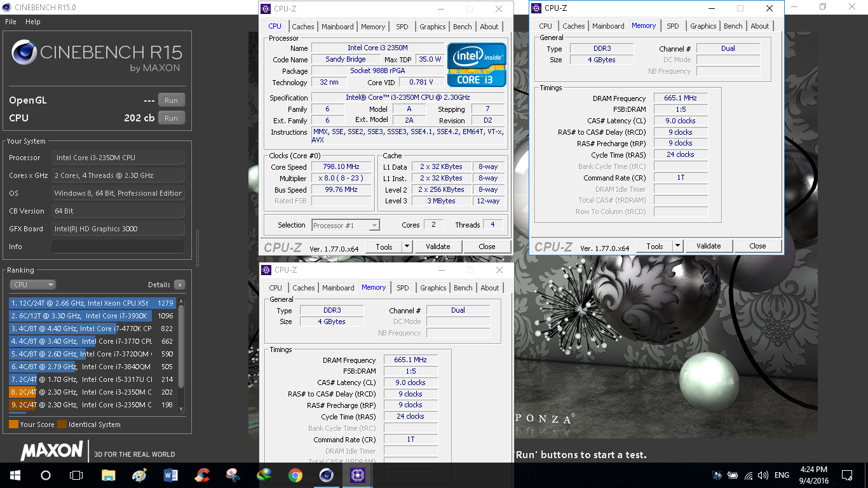Launch File Explorer from the taskbar
The width and height of the screenshot is (868, 488).
(109, 475)
